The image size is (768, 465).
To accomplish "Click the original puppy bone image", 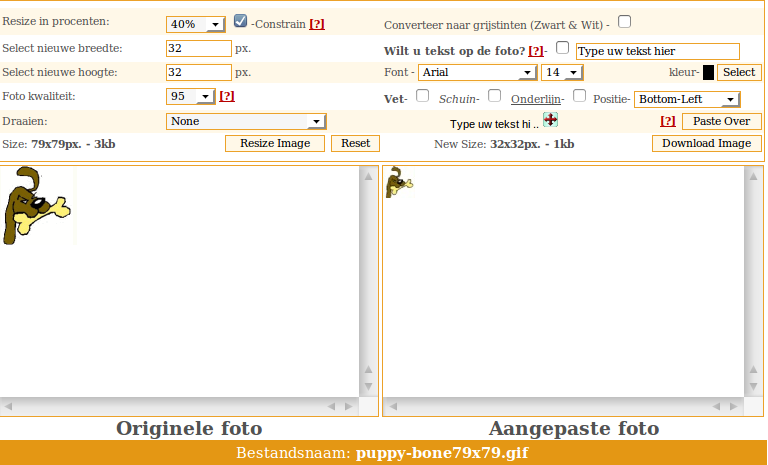I will pyautogui.click(x=38, y=205).
